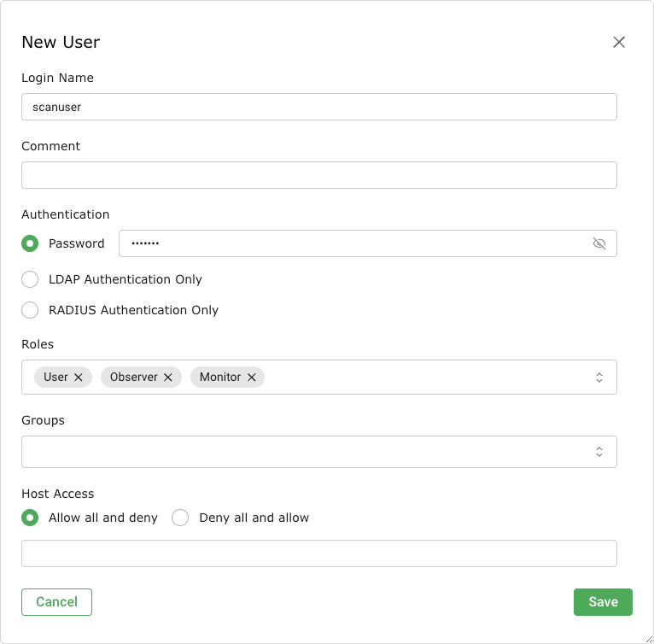Click into the Comment field
The width and height of the screenshot is (654, 644).
318,175
